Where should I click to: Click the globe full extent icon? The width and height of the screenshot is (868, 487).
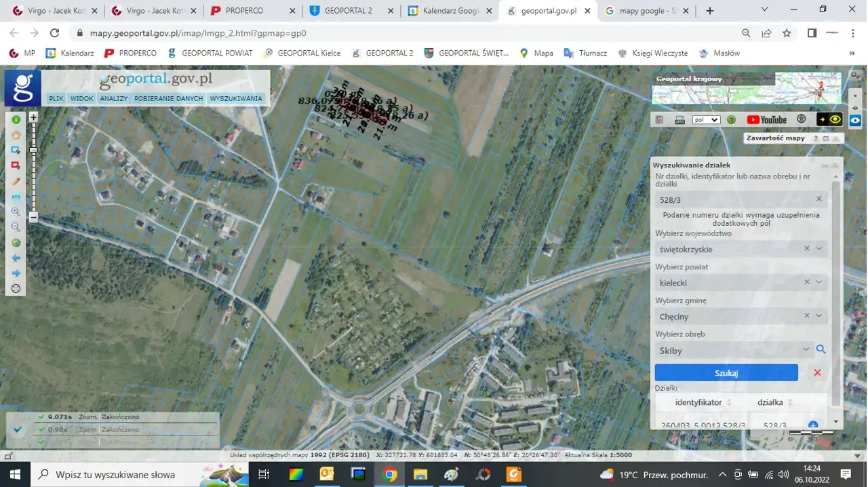(16, 243)
